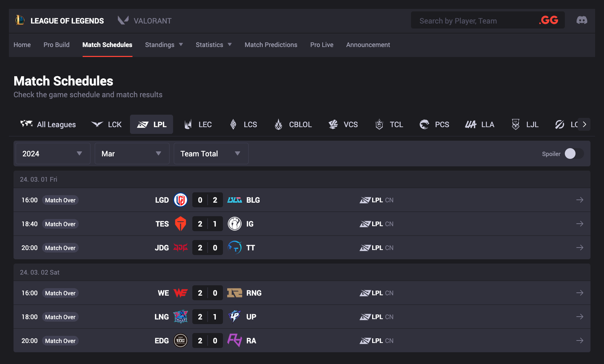Viewport: 604px width, 364px height.
Task: Open the Pro Live page
Action: 322,45
